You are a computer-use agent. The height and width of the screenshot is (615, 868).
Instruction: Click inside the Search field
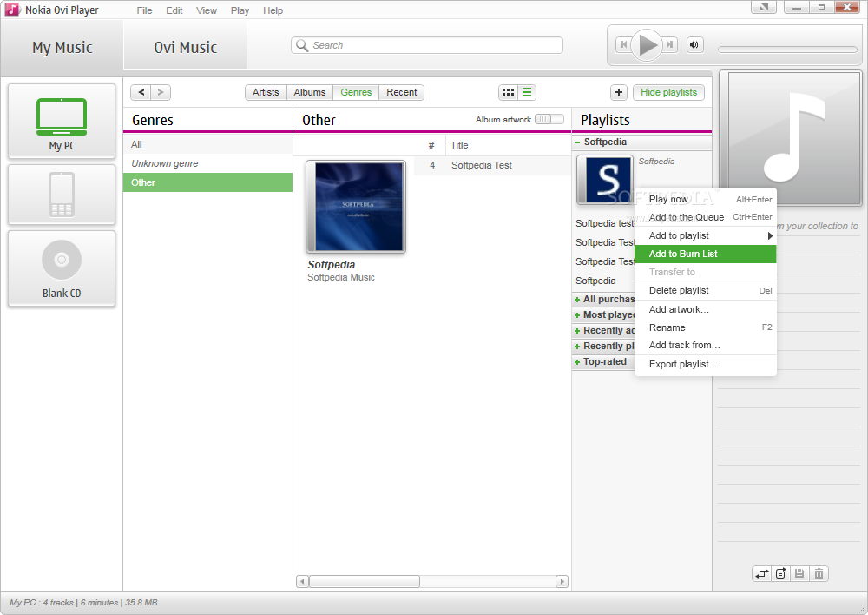pyautogui.click(x=427, y=45)
